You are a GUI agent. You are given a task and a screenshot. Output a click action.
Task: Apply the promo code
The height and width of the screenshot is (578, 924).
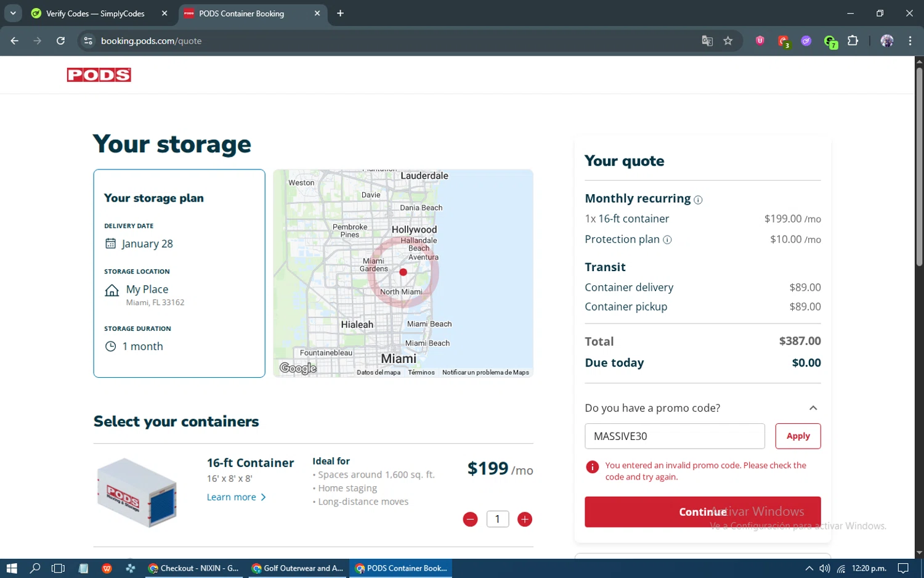coord(798,436)
